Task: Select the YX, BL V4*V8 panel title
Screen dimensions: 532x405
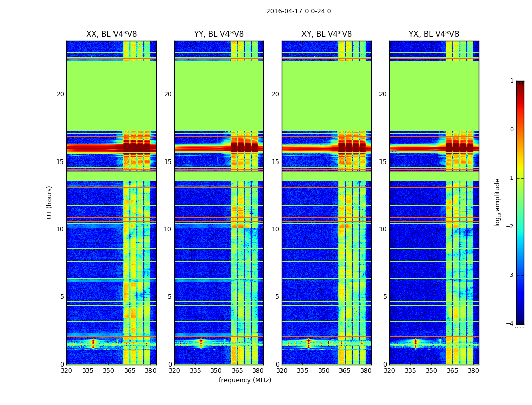Action: 434,34
